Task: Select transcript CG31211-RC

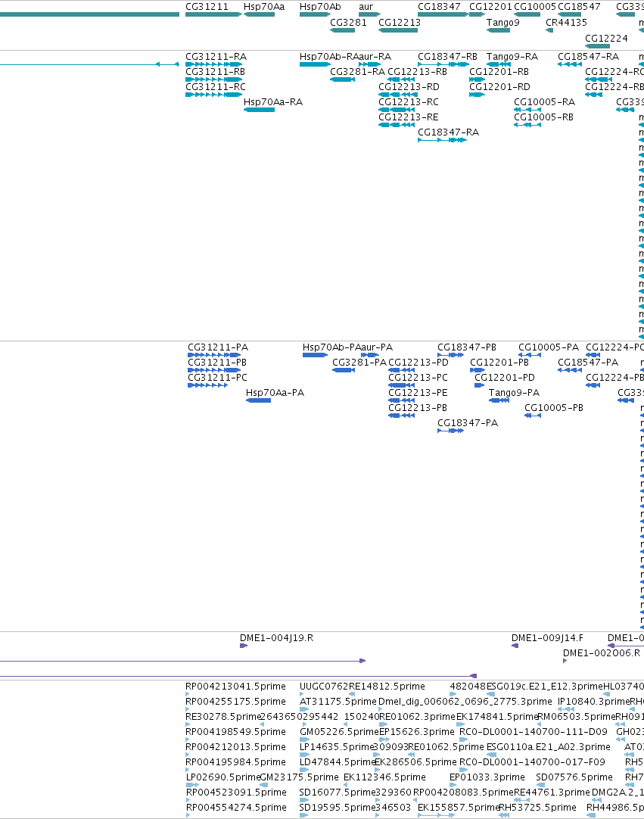Action: click(x=216, y=87)
